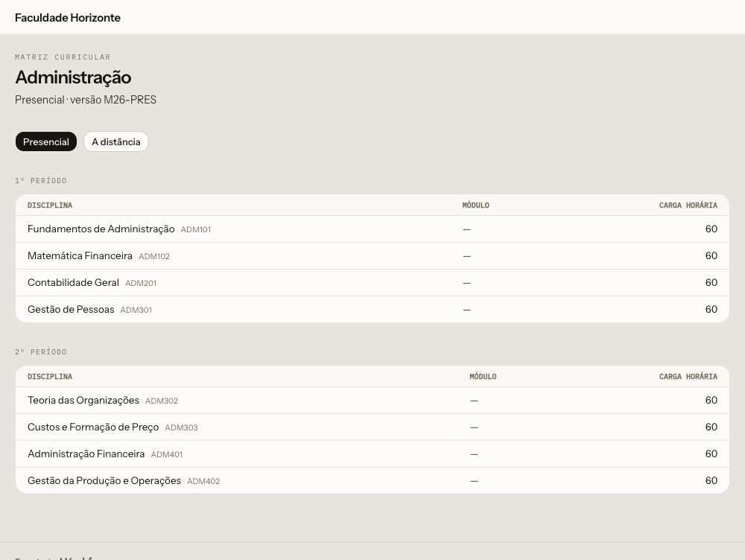Click the ADM402 course code
The image size is (745, 560).
(203, 481)
